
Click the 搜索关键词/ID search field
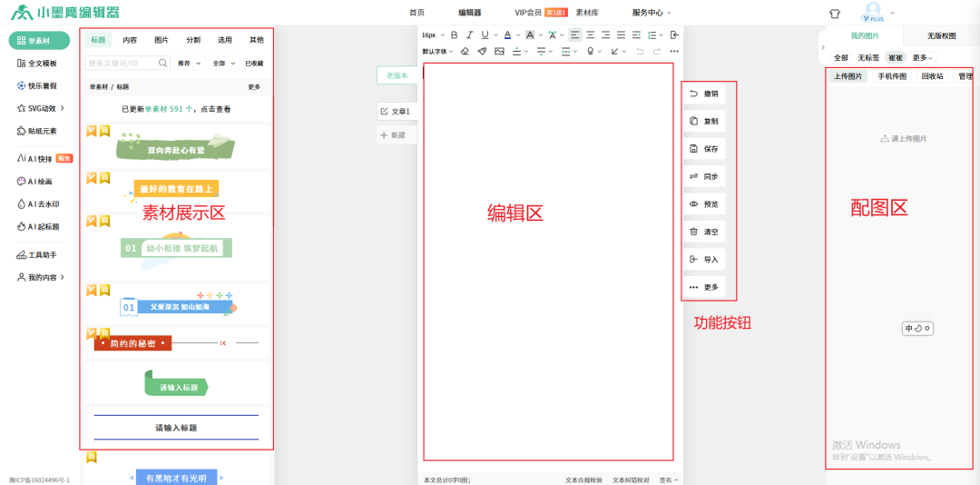coord(120,64)
